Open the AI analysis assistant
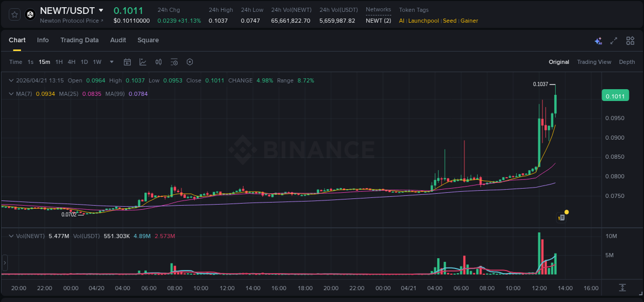This screenshot has height=302, width=644. pos(598,40)
